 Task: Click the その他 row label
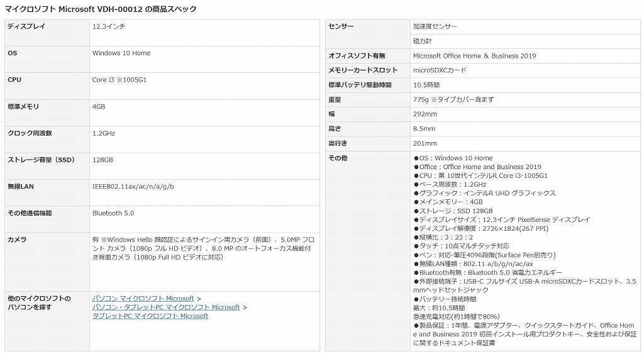338,158
